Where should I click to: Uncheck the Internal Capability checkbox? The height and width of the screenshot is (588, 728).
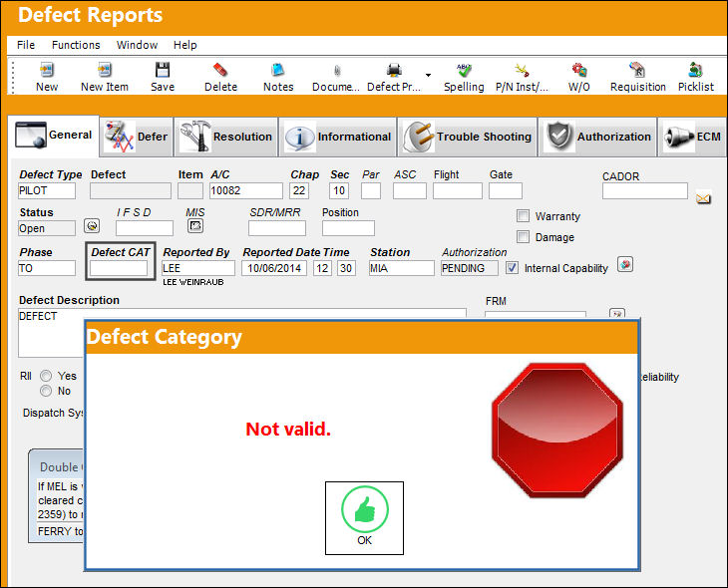tap(512, 268)
